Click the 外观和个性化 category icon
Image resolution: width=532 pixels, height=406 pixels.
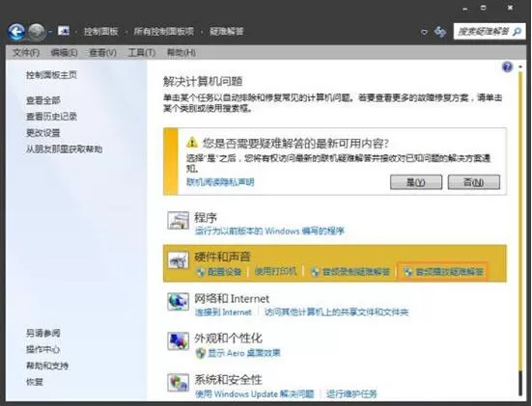point(178,341)
